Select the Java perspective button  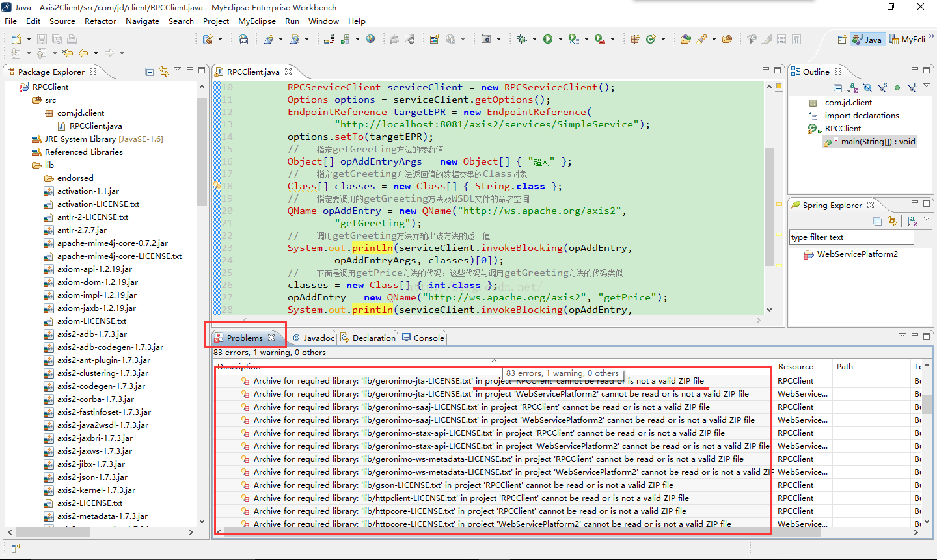(867, 39)
